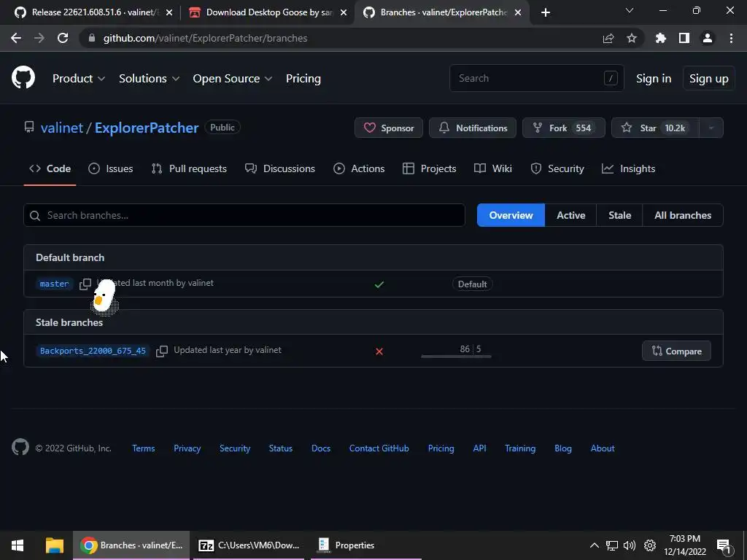The width and height of the screenshot is (747, 560).
Task: Reload the page
Action: point(63,38)
